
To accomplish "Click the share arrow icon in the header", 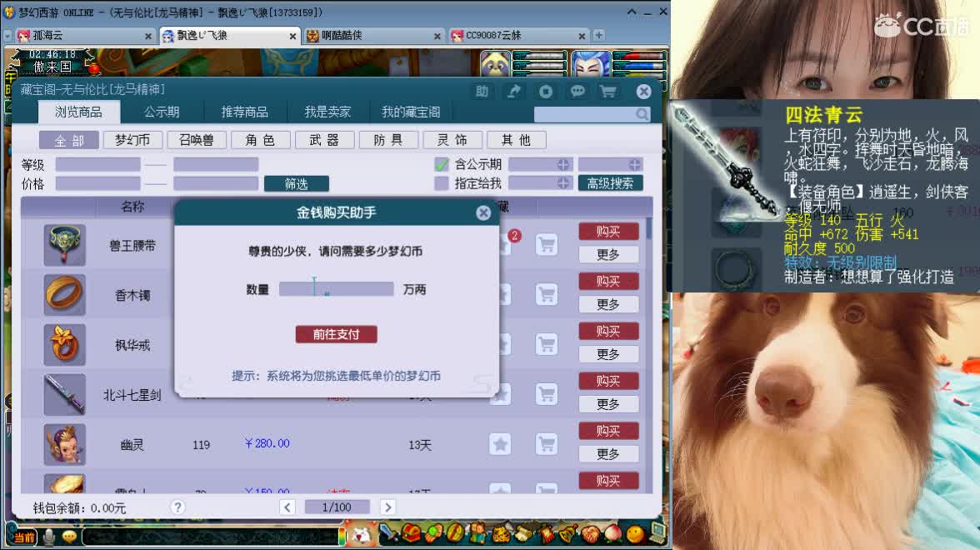I will click(x=513, y=92).
